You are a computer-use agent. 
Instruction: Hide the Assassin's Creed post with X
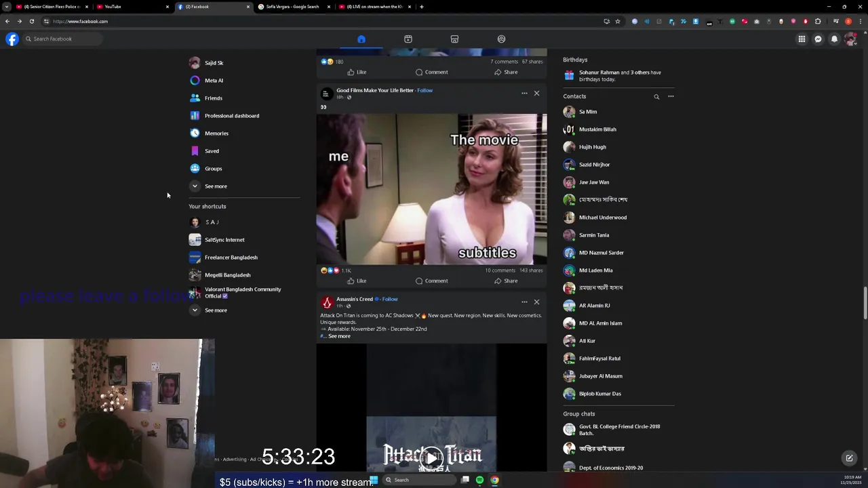tap(536, 302)
